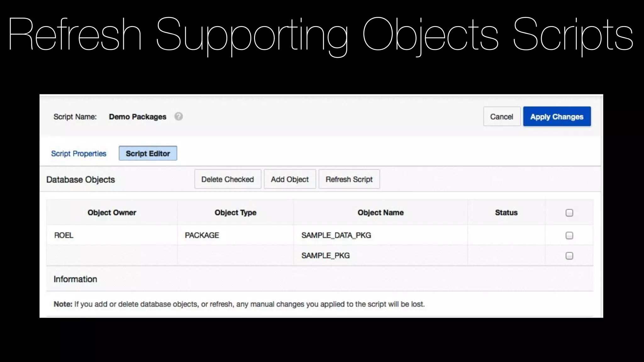Click the Object Name column header
The width and height of the screenshot is (644, 362).
(x=380, y=212)
